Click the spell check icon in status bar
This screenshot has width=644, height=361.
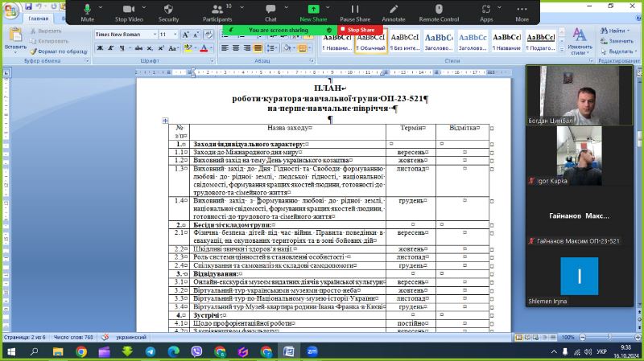pos(105,337)
